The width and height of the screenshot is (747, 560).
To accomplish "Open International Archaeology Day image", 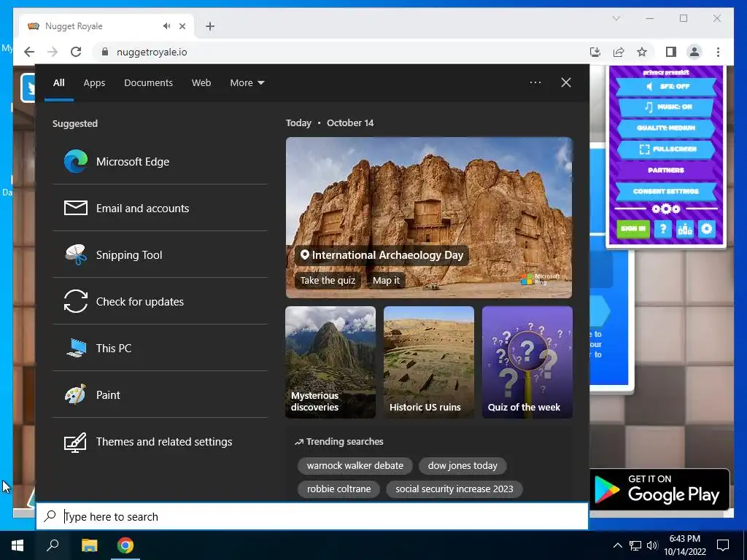I will coord(429,217).
